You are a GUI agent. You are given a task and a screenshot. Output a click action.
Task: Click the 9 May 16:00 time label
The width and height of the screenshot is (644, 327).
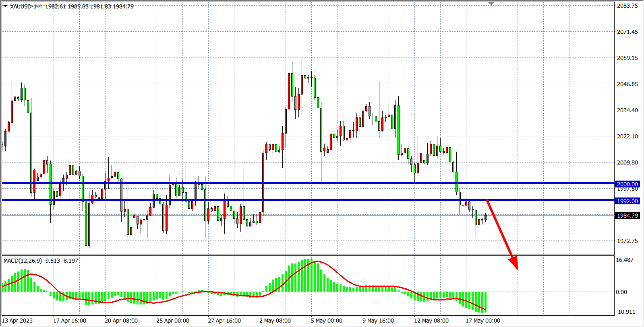tap(378, 321)
